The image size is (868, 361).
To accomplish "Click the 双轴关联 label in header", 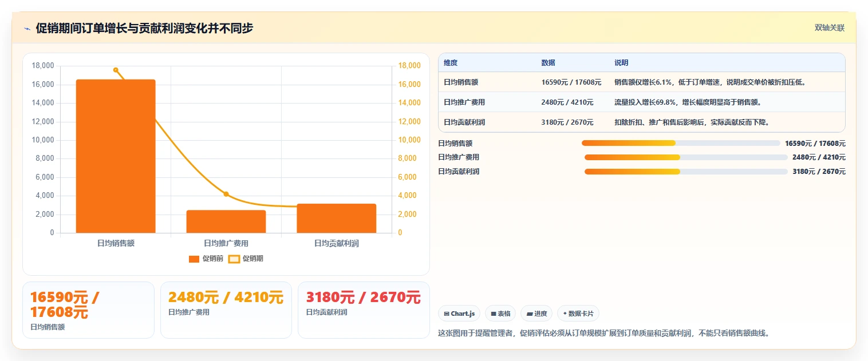I will (830, 28).
